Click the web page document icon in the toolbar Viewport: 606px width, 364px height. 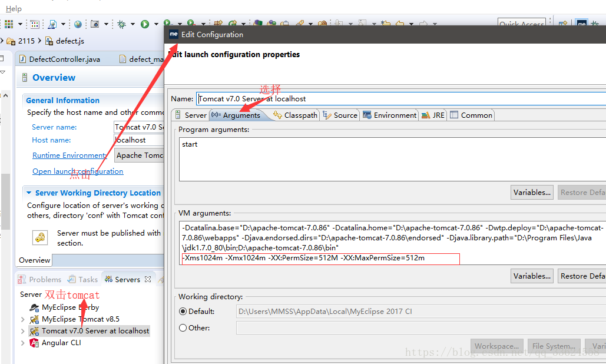coord(52,24)
